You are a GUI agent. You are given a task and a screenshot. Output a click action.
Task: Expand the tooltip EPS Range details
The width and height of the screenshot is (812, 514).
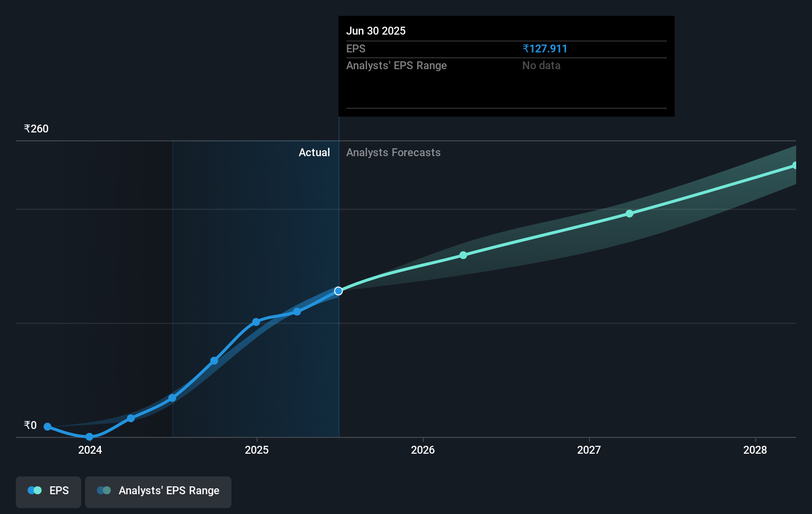[541, 65]
